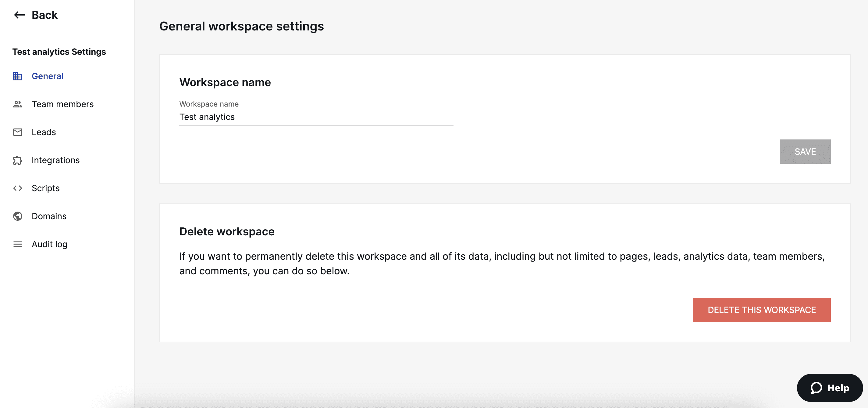868x408 pixels.
Task: View the Audit log
Action: coord(50,244)
